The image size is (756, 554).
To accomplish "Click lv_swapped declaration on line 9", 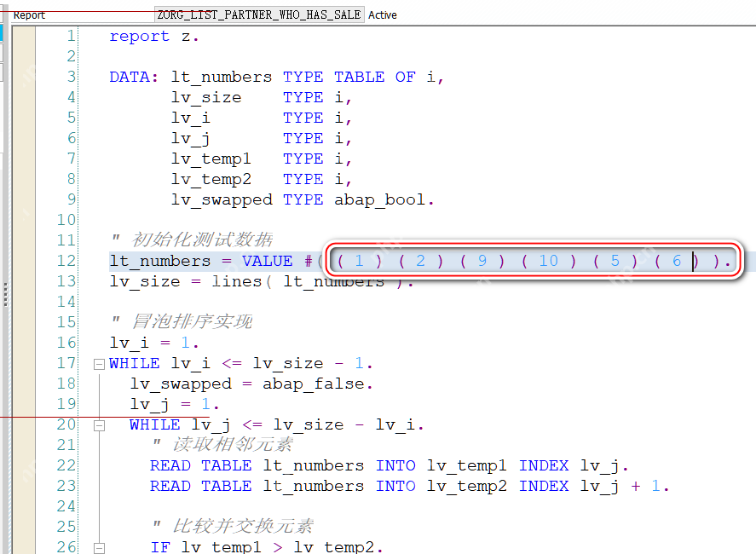I will pyautogui.click(x=222, y=199).
